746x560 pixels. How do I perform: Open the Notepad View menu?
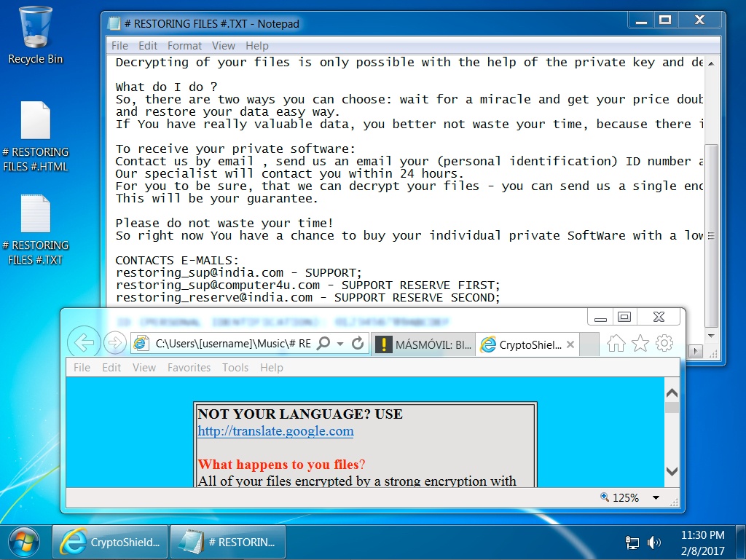224,46
